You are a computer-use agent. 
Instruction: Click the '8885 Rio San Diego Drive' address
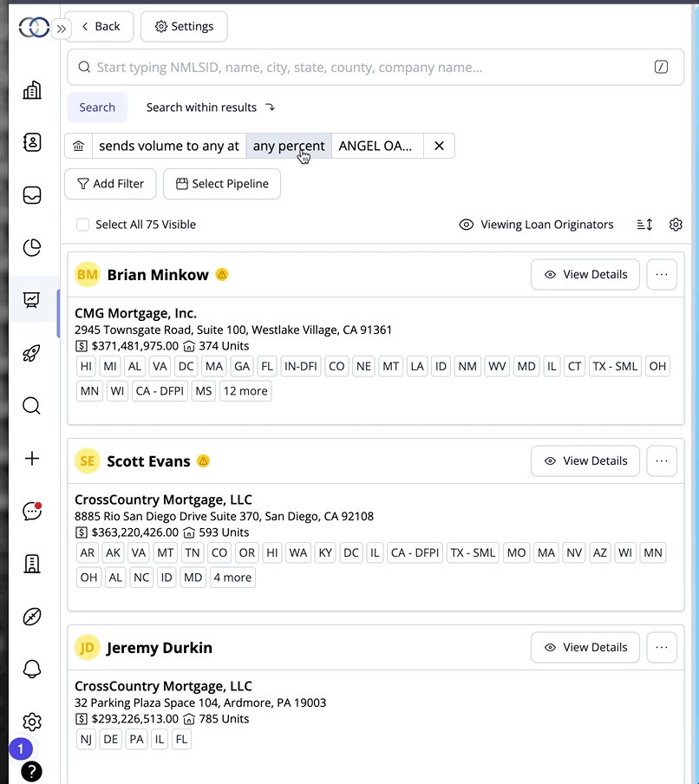[x=224, y=517]
